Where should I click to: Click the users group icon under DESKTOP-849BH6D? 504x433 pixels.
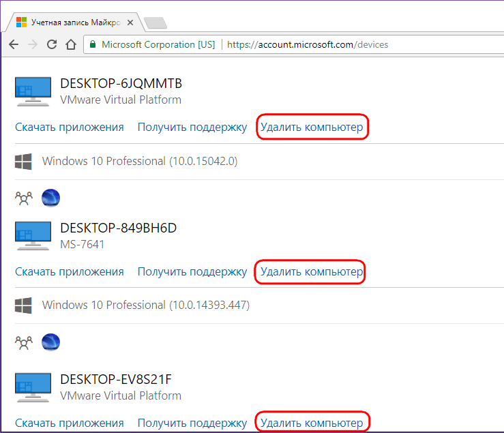tap(24, 342)
